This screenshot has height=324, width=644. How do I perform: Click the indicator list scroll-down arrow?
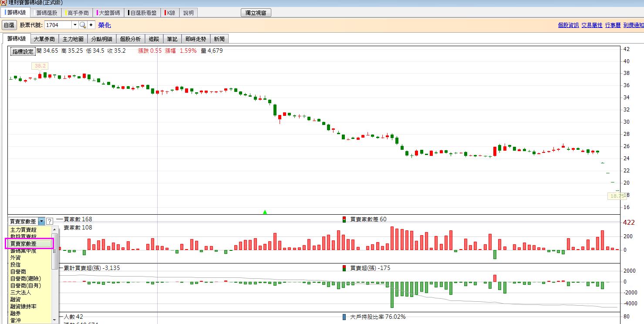coord(55,320)
